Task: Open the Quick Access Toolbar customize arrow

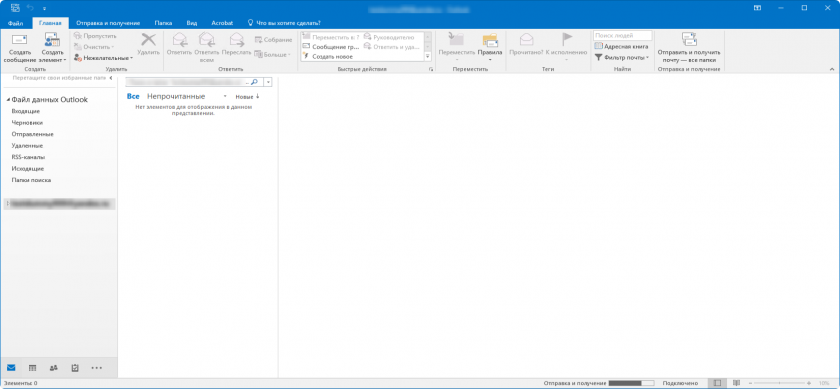Action: point(44,9)
